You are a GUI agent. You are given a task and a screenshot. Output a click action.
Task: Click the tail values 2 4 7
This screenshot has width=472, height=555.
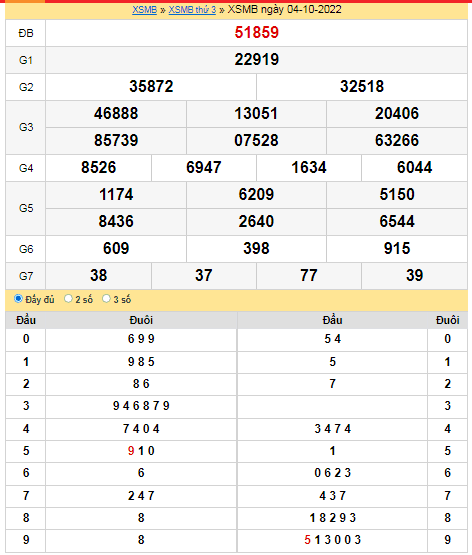point(141,496)
